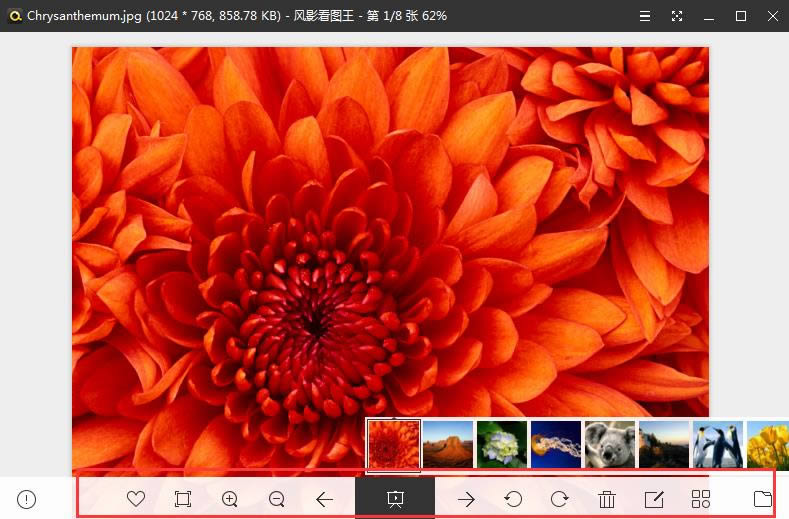This screenshot has width=789, height=519.
Task: Go to the next image
Action: click(466, 499)
